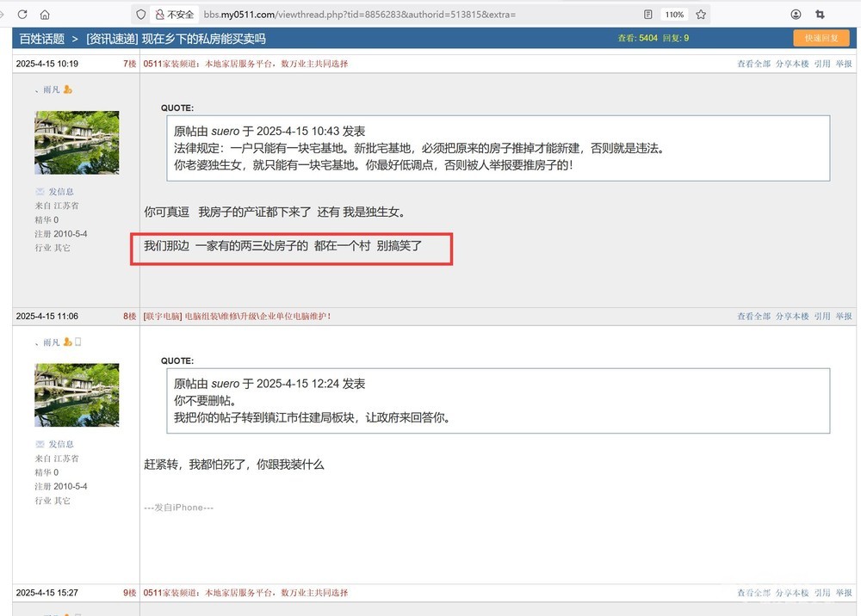Bookmark this page with star icon
This screenshot has height=616, width=861.
tap(701, 15)
